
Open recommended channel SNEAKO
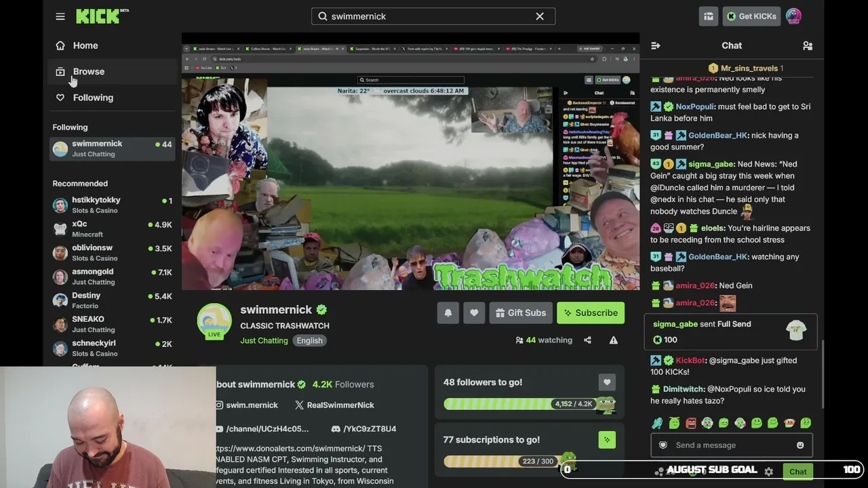pyautogui.click(x=113, y=324)
